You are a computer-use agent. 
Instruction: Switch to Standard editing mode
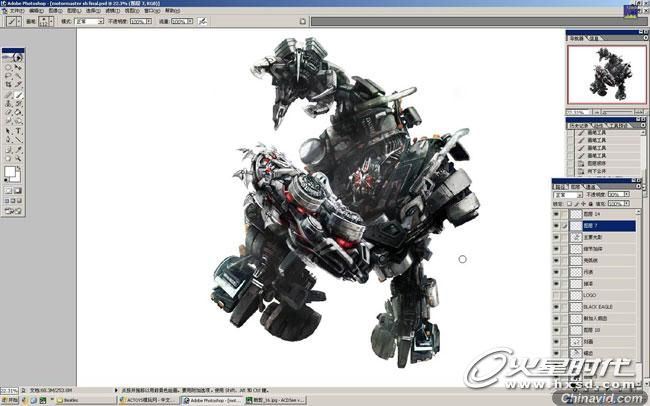(x=8, y=191)
